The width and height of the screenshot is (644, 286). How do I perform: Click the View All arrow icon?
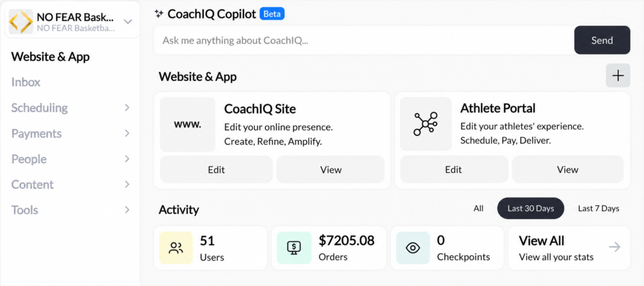point(614,247)
